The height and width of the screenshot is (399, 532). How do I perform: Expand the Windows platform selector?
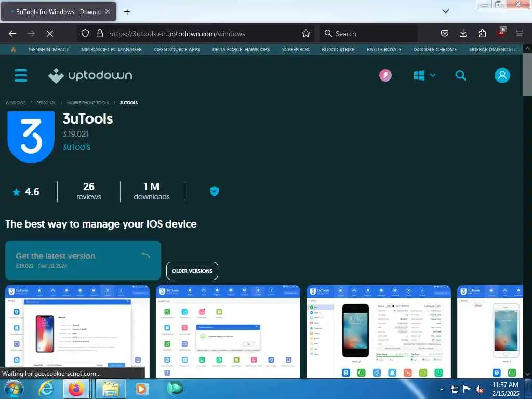[424, 75]
